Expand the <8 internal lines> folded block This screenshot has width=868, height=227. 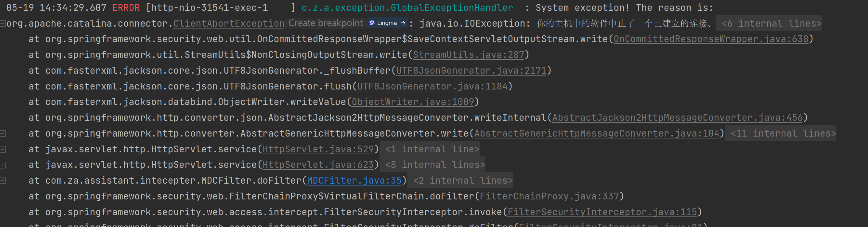(435, 165)
